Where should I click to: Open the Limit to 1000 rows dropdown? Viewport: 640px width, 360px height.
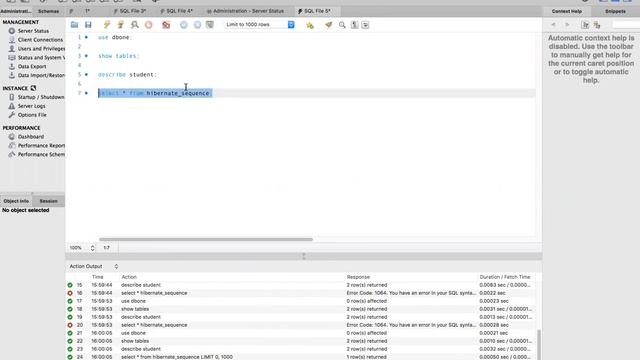pos(260,24)
